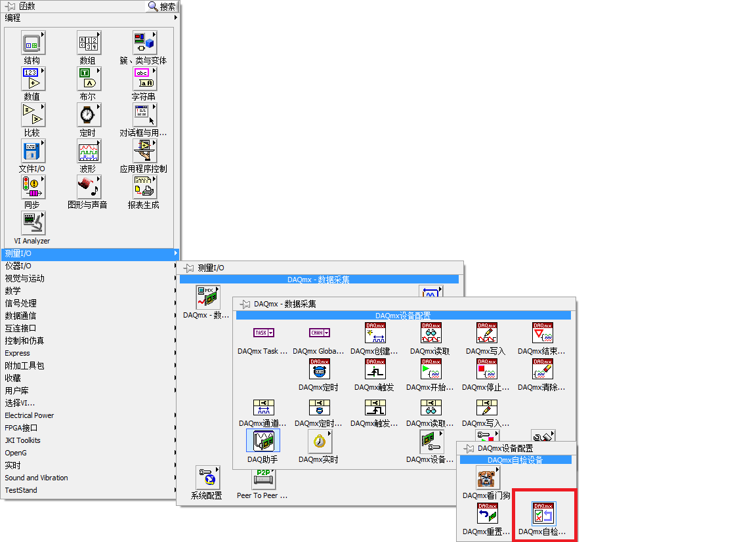Expand the Sound and Vibration category
This screenshot has width=756, height=542.
pyautogui.click(x=91, y=478)
